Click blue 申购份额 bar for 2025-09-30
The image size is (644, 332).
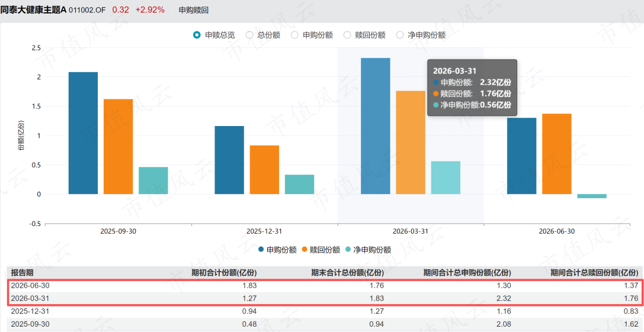pyautogui.click(x=83, y=133)
